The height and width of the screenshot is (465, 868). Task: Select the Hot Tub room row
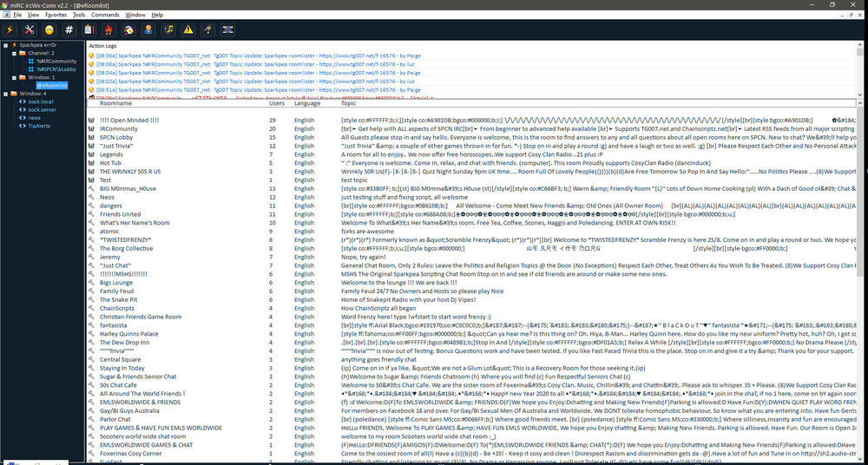click(x=471, y=163)
